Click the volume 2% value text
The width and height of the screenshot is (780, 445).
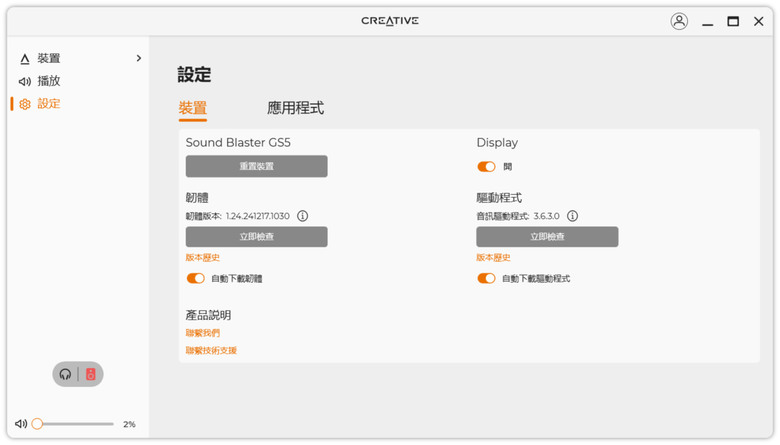129,424
